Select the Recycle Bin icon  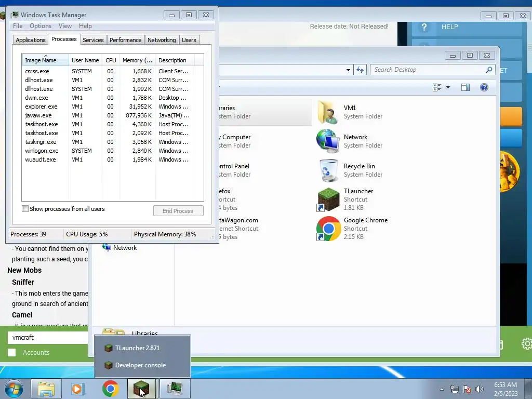point(328,170)
